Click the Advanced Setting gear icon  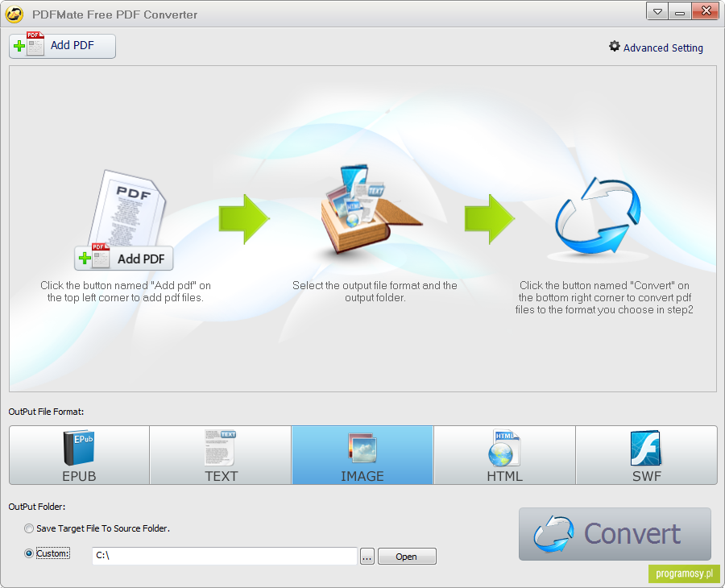pos(614,46)
